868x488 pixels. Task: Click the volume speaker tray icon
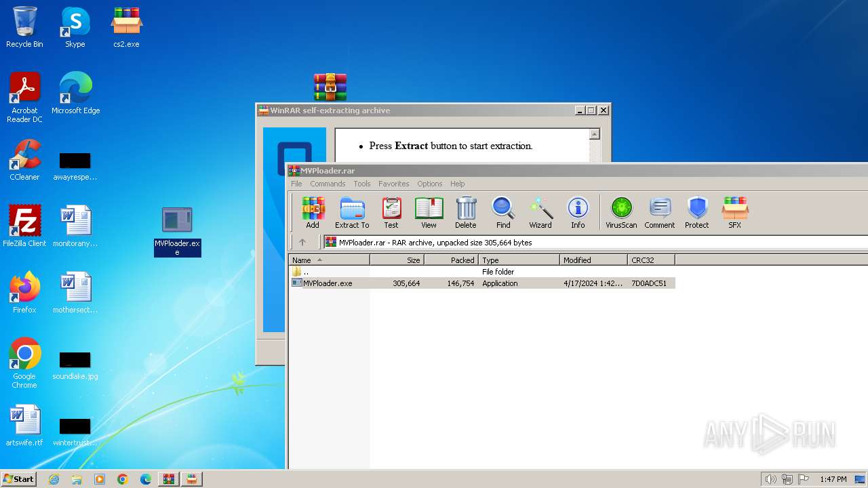[x=770, y=479]
